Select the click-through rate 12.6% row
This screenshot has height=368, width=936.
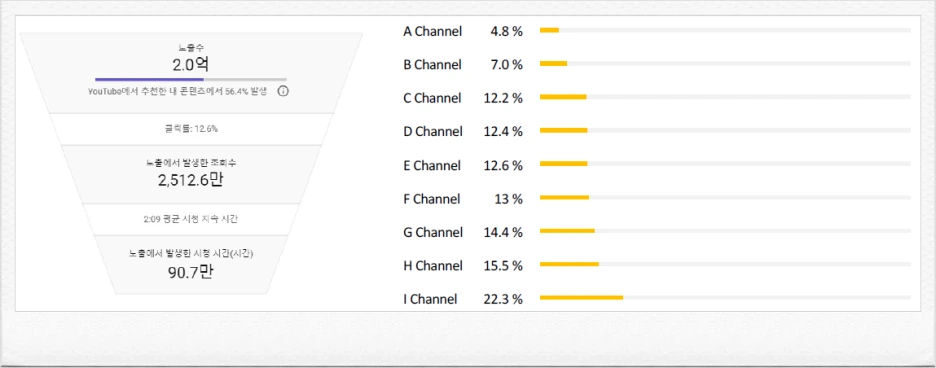pos(191,128)
